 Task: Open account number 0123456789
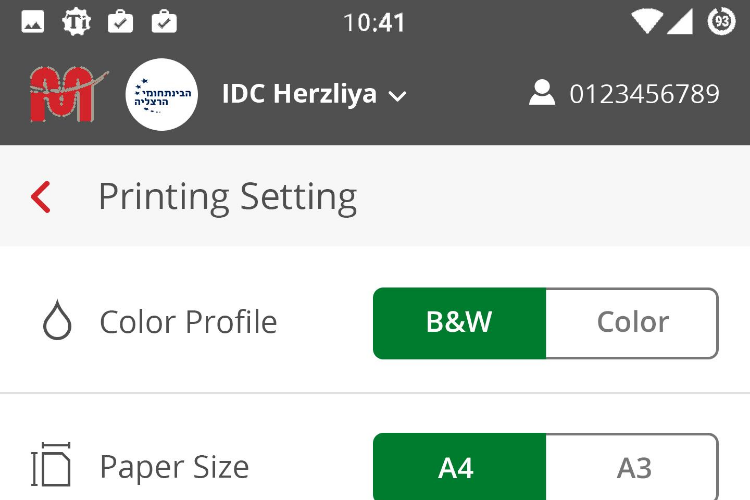pos(644,94)
